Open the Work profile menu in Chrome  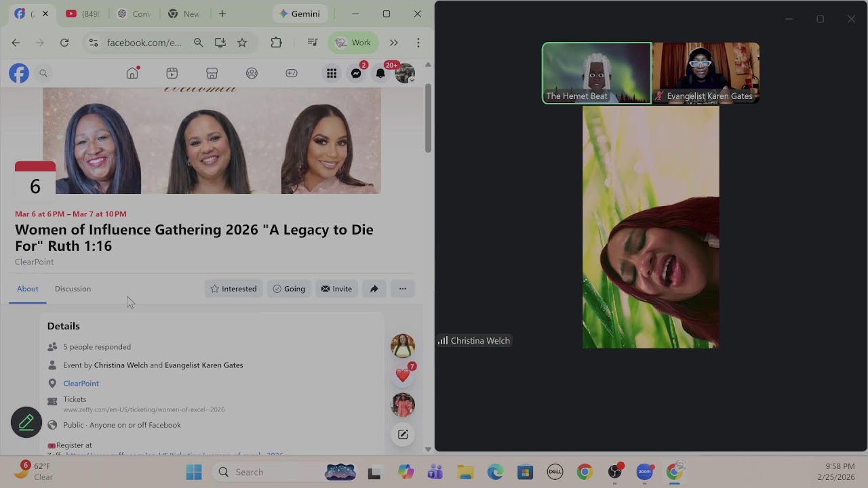click(353, 43)
